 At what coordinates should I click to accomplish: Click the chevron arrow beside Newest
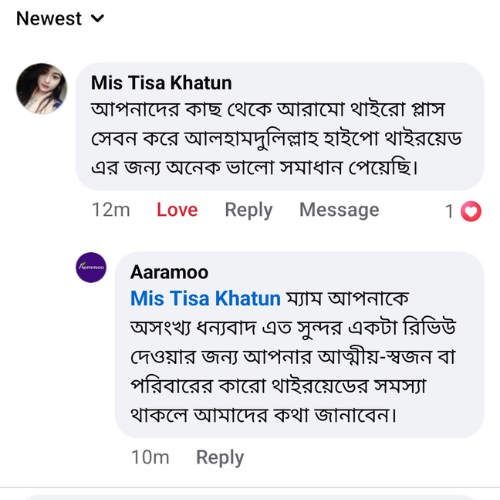pyautogui.click(x=98, y=18)
